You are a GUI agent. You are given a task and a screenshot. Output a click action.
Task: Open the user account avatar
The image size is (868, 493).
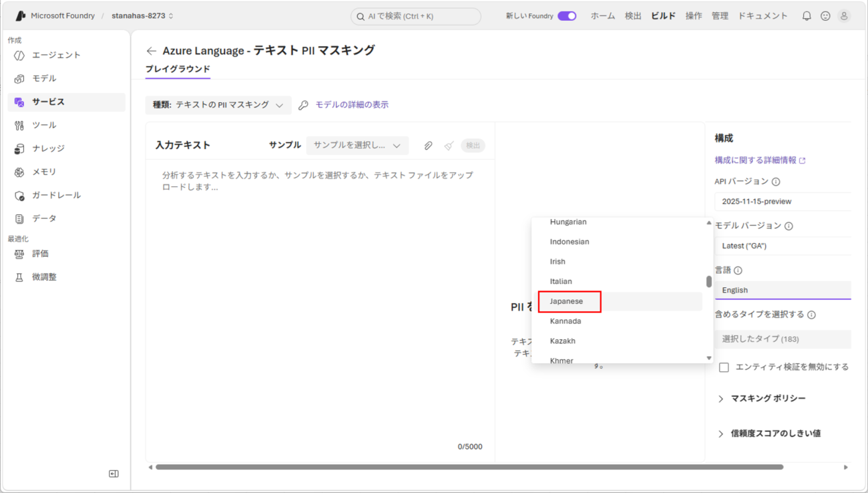point(844,16)
